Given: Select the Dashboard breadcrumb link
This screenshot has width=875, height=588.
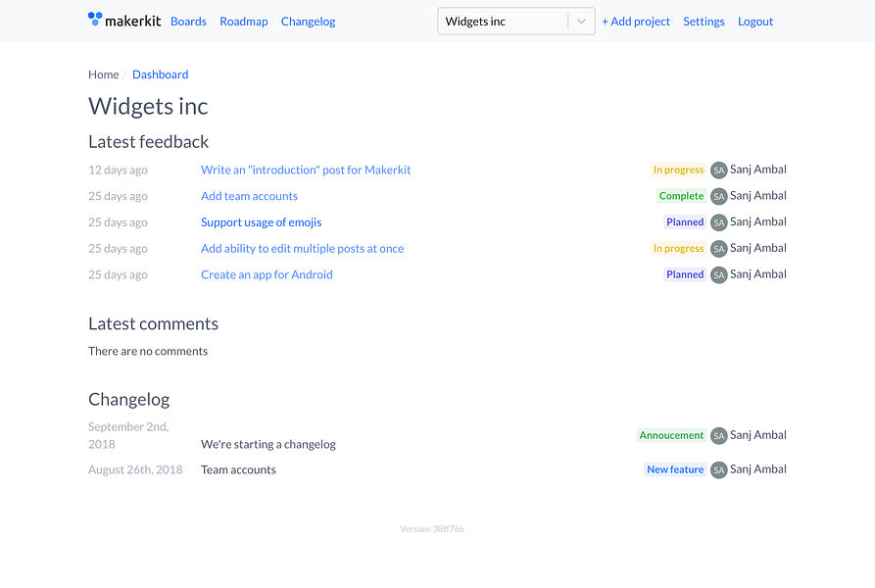Looking at the screenshot, I should [160, 74].
